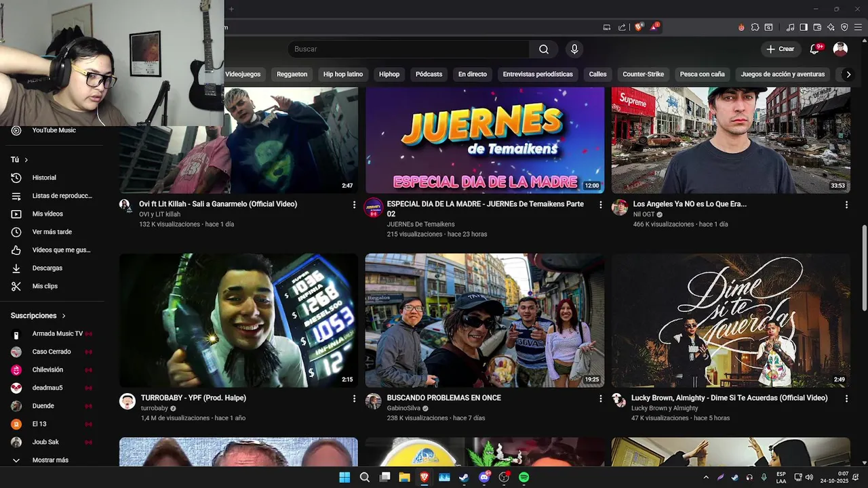Activate voice search microphone
868x488 pixels.
click(x=574, y=49)
